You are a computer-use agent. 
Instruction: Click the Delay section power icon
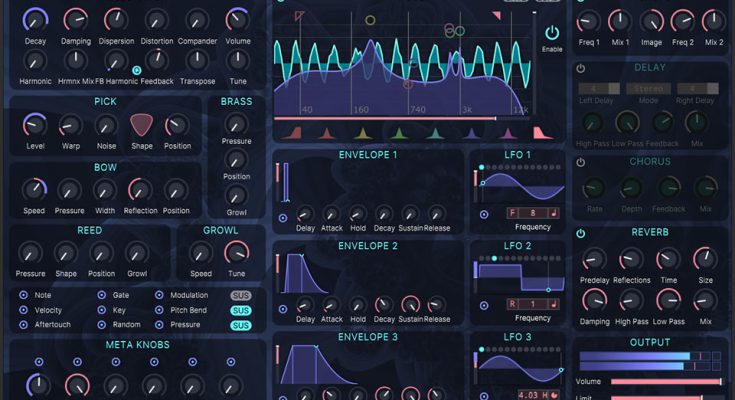(x=581, y=68)
